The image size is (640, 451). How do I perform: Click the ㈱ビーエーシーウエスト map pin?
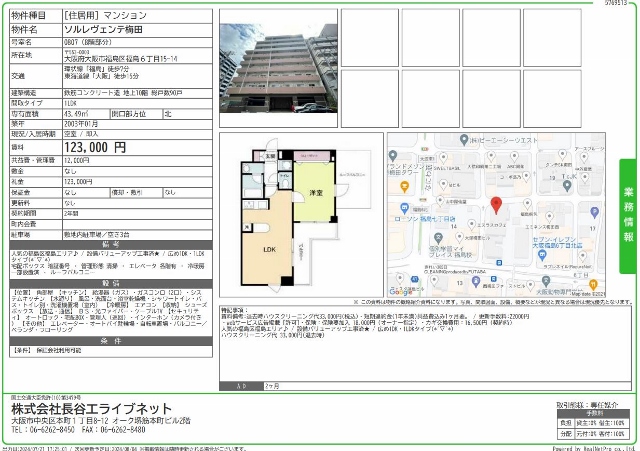(464, 140)
